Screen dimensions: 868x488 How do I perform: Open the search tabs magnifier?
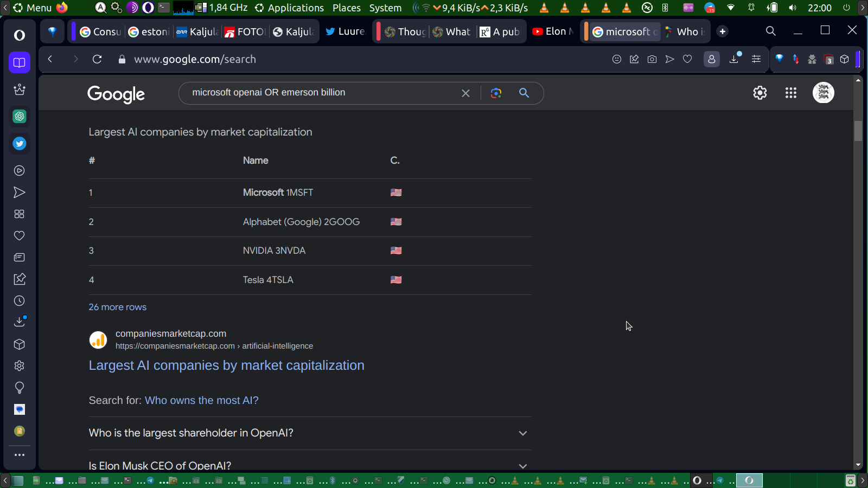[x=770, y=31]
